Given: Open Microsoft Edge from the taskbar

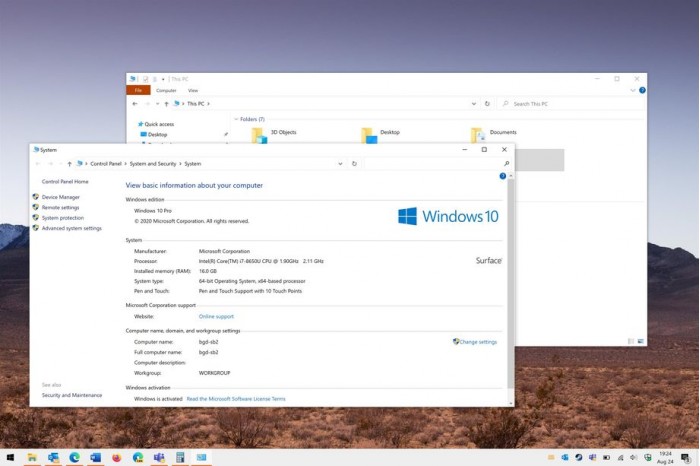Looking at the screenshot, I should [x=75, y=457].
